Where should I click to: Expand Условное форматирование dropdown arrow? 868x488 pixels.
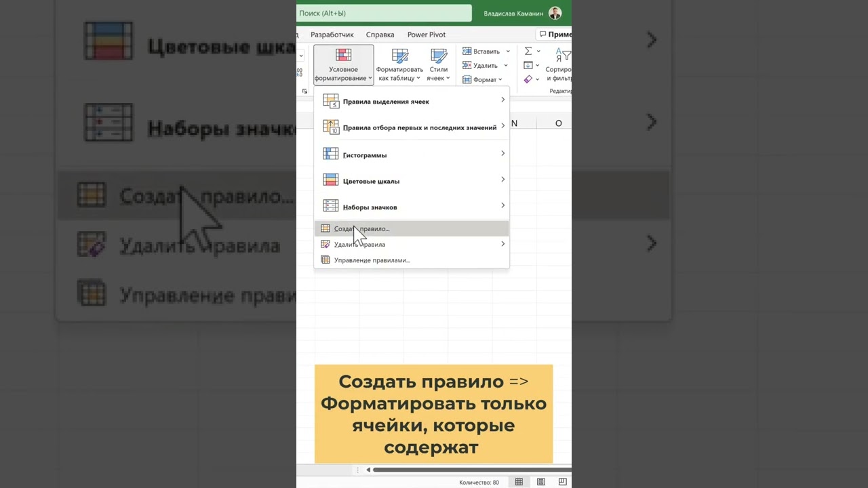(370, 79)
